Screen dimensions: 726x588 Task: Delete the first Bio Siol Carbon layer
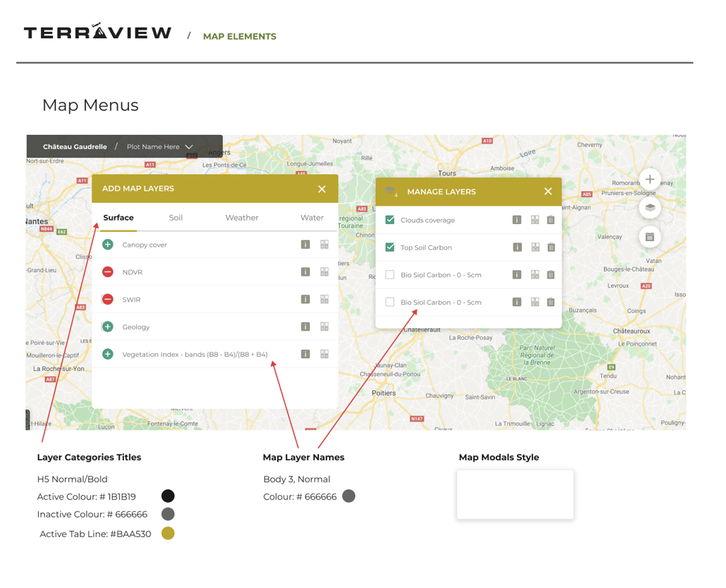551,274
